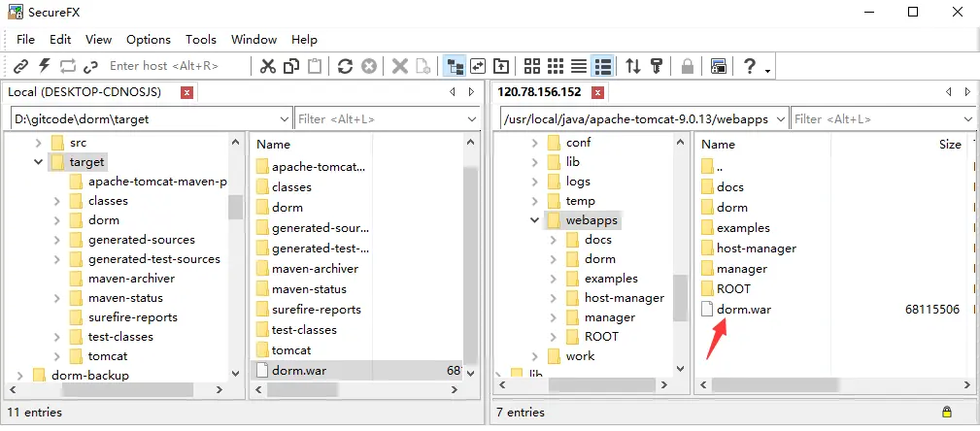Open the Help menu
The image size is (980, 431).
coord(304,40)
